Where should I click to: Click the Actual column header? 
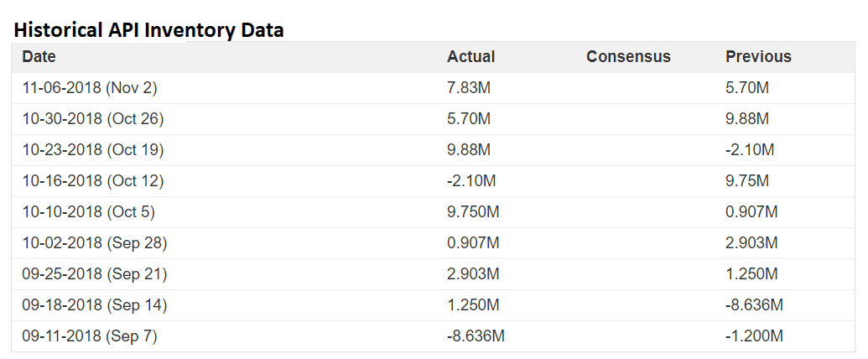tap(470, 57)
